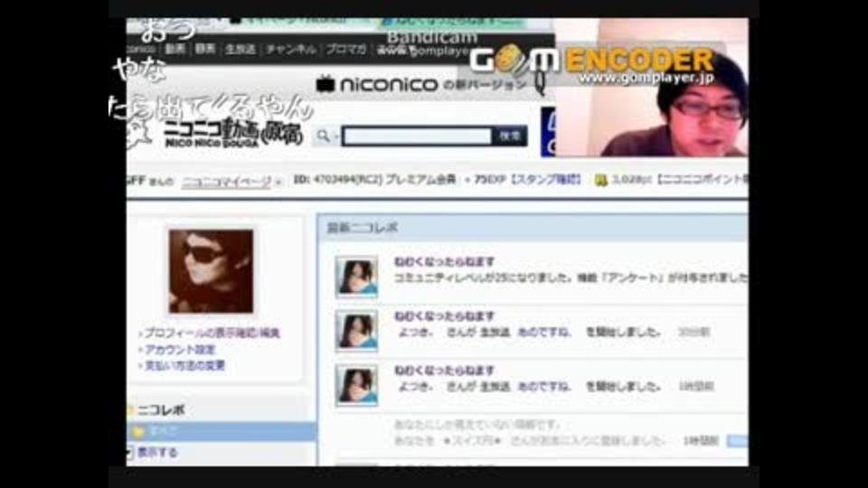Toggle the arrow icon beside 表示する

(x=129, y=453)
